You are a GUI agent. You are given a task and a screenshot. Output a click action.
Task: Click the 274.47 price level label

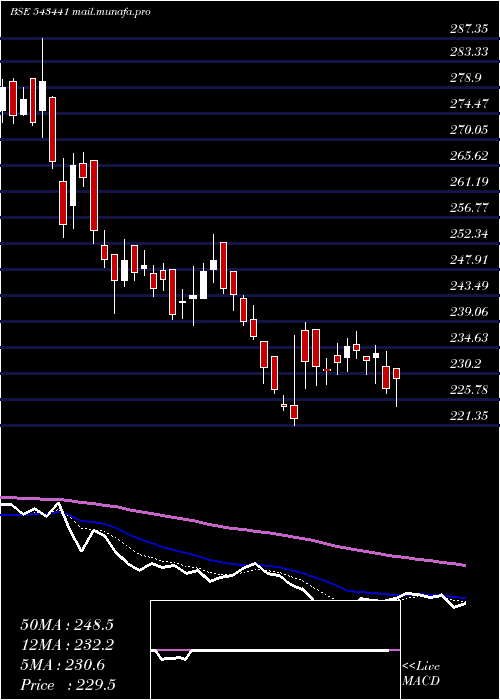point(469,104)
